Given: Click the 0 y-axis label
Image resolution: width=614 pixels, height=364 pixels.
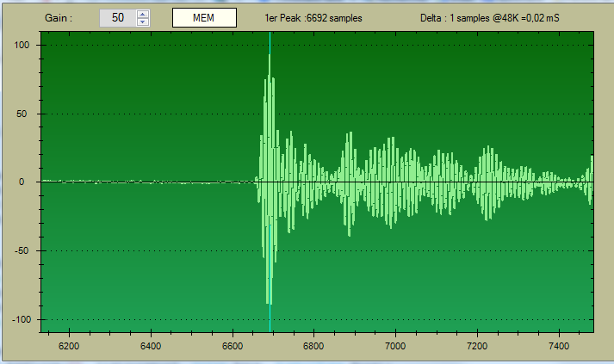Looking at the screenshot, I should pyautogui.click(x=28, y=182).
